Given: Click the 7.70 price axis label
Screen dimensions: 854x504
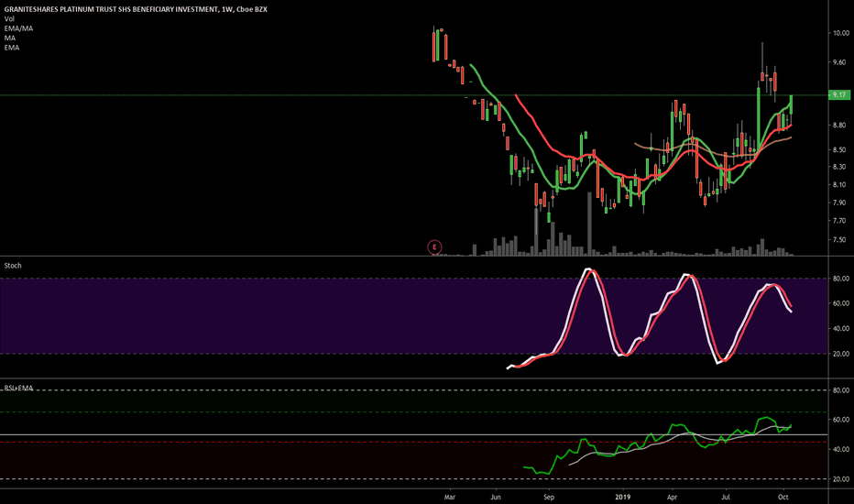Looking at the screenshot, I should pos(840,221).
